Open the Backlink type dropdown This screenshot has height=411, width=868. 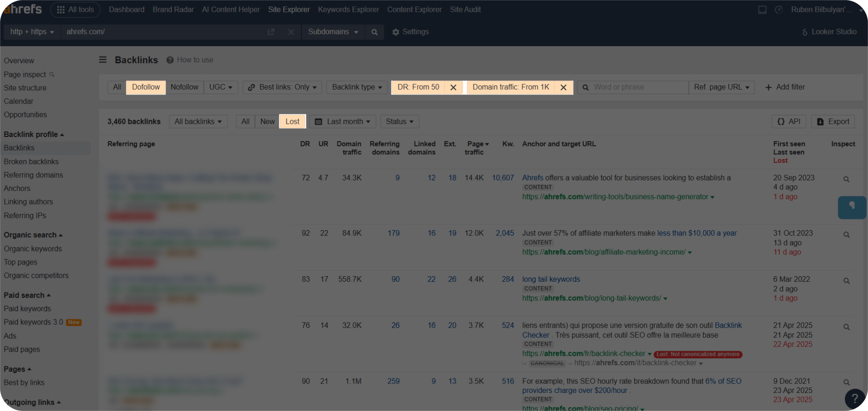pos(357,87)
